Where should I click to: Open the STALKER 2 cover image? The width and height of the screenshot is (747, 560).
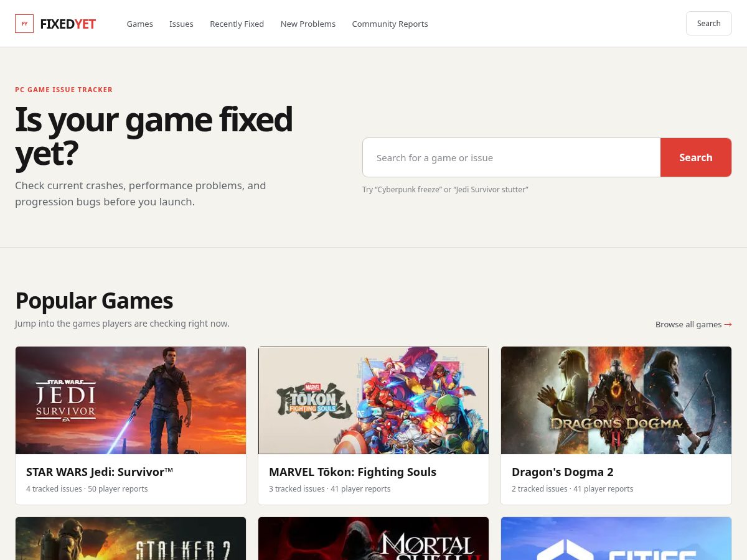pos(131,538)
